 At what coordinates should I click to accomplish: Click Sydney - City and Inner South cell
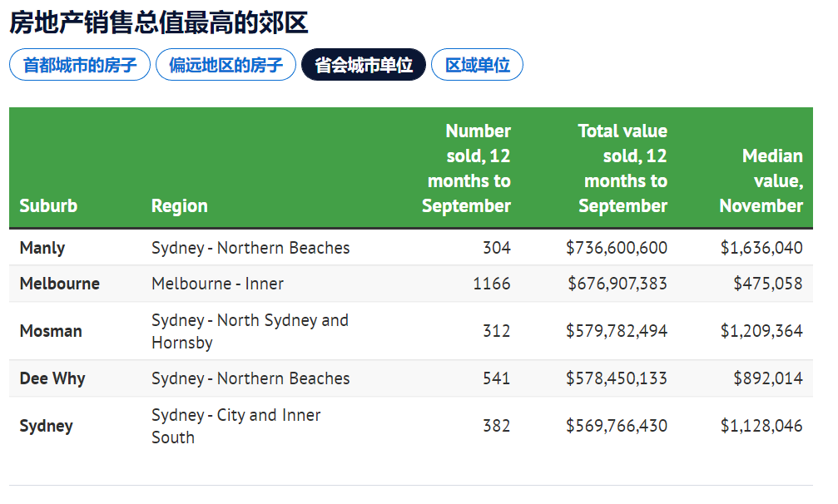(x=236, y=426)
